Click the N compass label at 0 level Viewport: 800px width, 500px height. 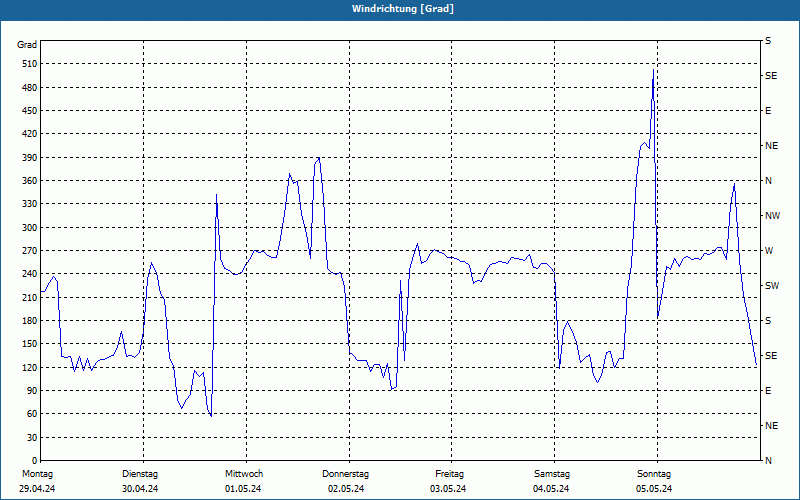(x=768, y=461)
